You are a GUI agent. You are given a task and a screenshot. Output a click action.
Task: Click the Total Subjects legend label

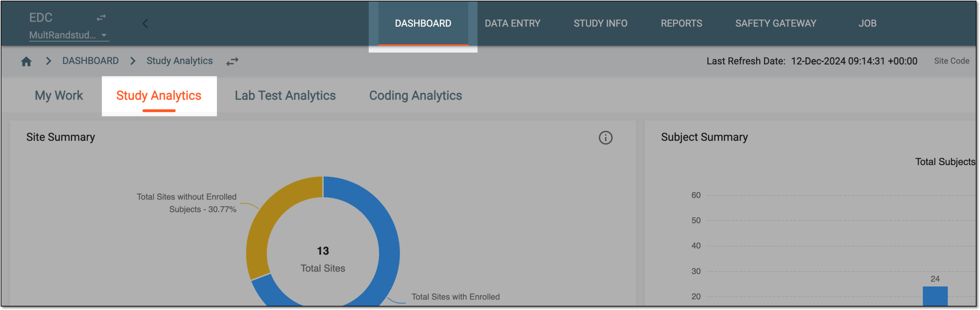945,162
